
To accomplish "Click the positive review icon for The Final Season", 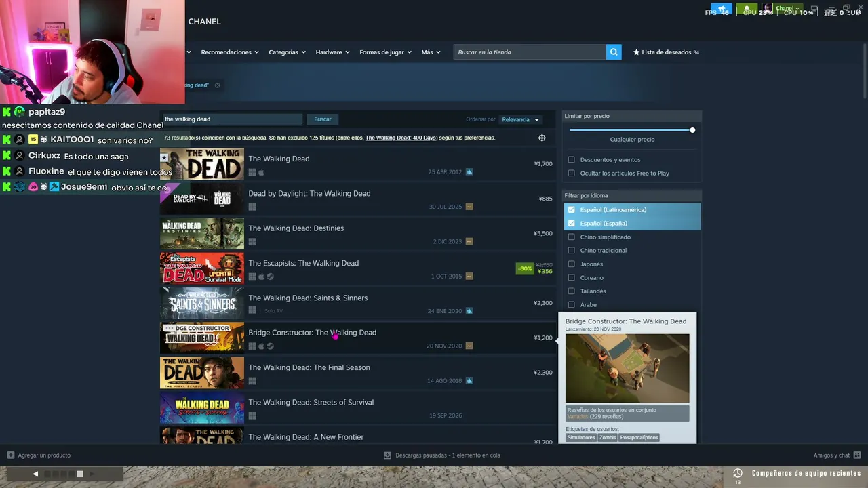I will (x=469, y=381).
